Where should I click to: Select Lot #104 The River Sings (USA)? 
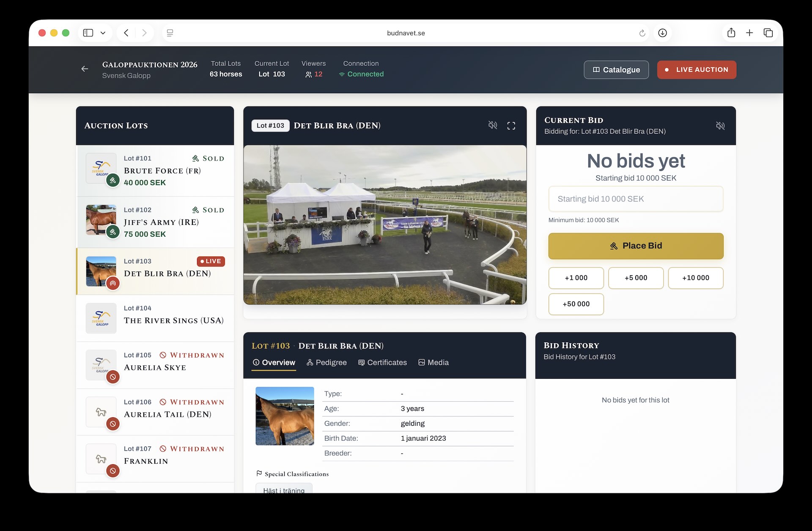155,318
